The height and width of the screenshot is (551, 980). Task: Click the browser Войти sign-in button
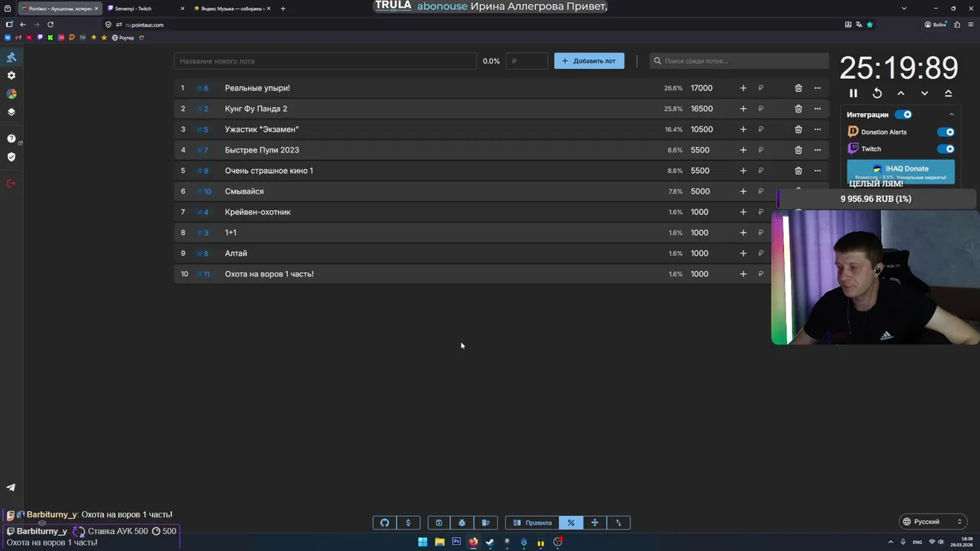(x=936, y=24)
